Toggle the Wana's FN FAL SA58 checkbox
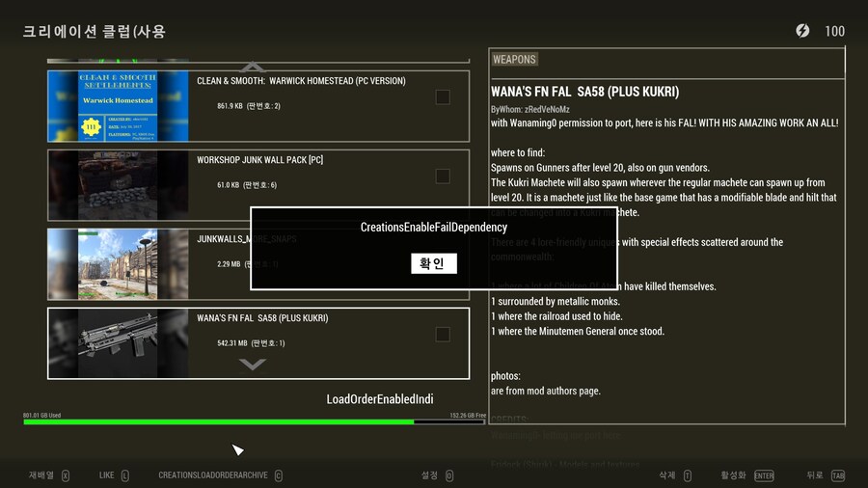This screenshot has height=488, width=868. pyautogui.click(x=443, y=335)
